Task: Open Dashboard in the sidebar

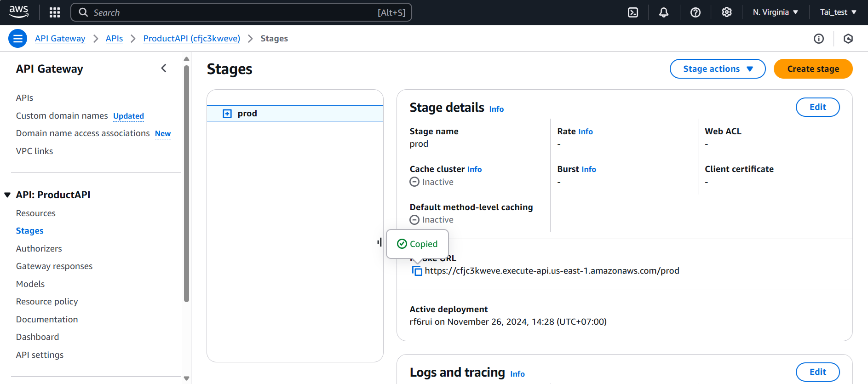Action: 38,337
